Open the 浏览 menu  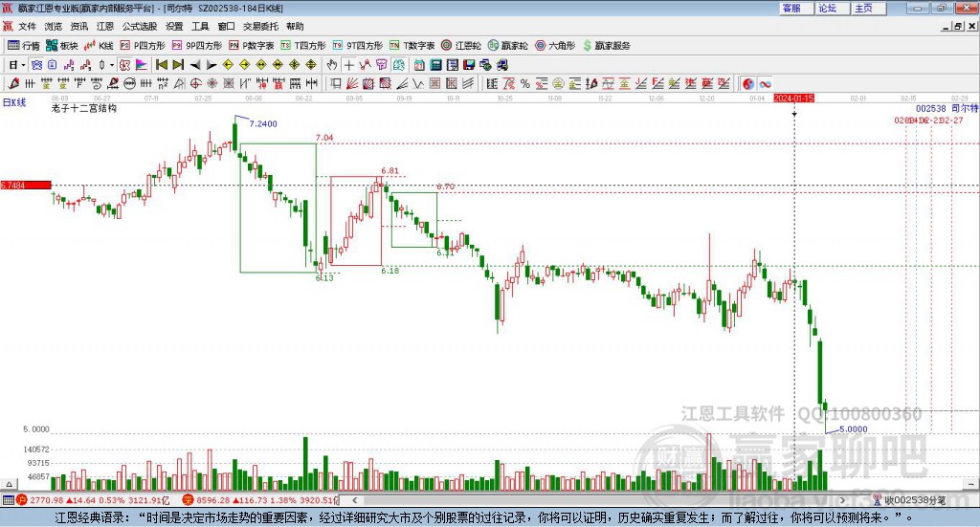point(54,26)
